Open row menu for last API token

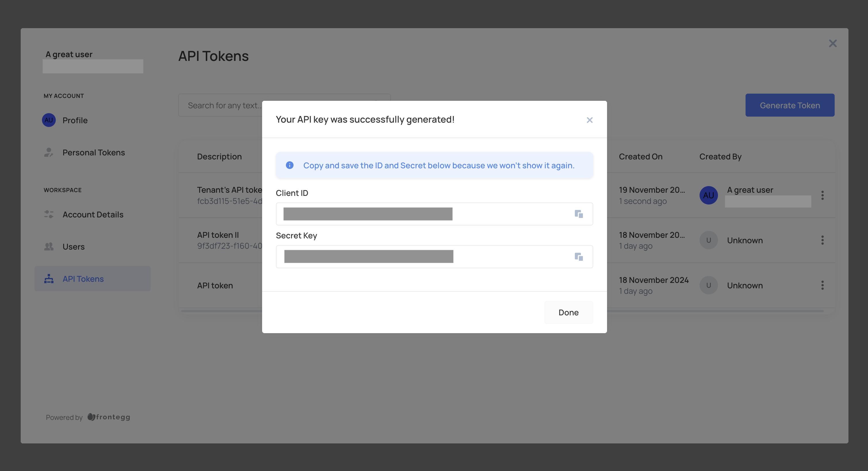tap(822, 285)
